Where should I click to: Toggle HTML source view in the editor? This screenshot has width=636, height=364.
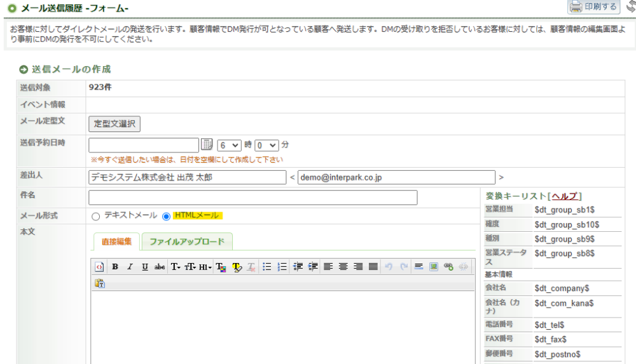pyautogui.click(x=100, y=267)
